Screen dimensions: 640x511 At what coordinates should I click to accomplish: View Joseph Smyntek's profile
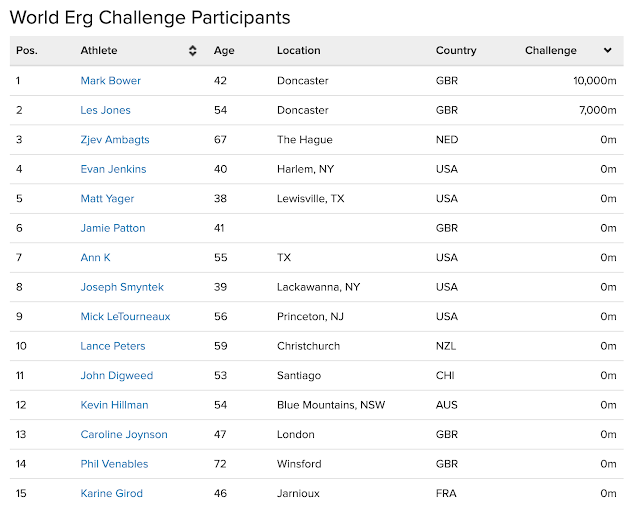pyautogui.click(x=122, y=287)
